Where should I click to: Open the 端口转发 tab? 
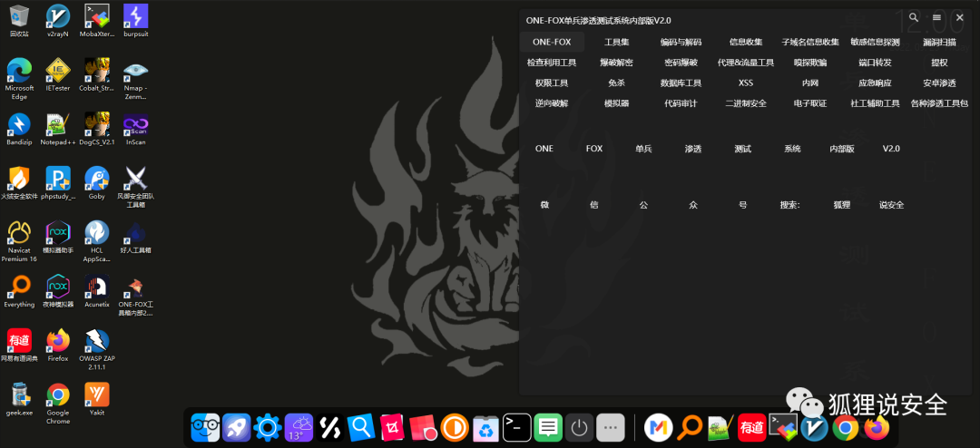click(x=875, y=63)
